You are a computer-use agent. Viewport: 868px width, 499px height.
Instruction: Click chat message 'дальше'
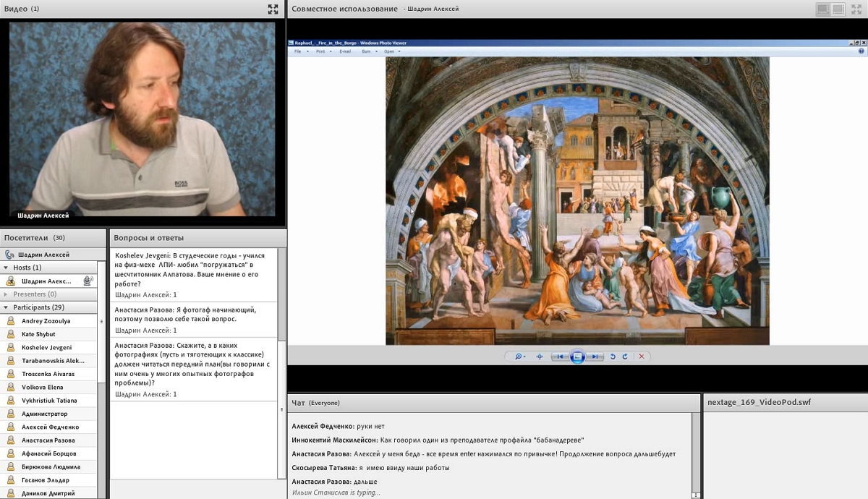tap(334, 482)
